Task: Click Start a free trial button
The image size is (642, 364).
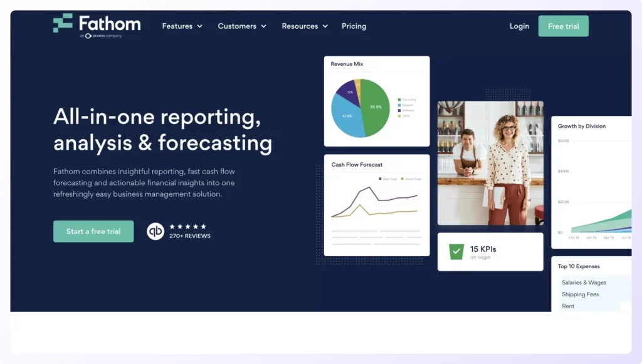Action: [x=93, y=231]
